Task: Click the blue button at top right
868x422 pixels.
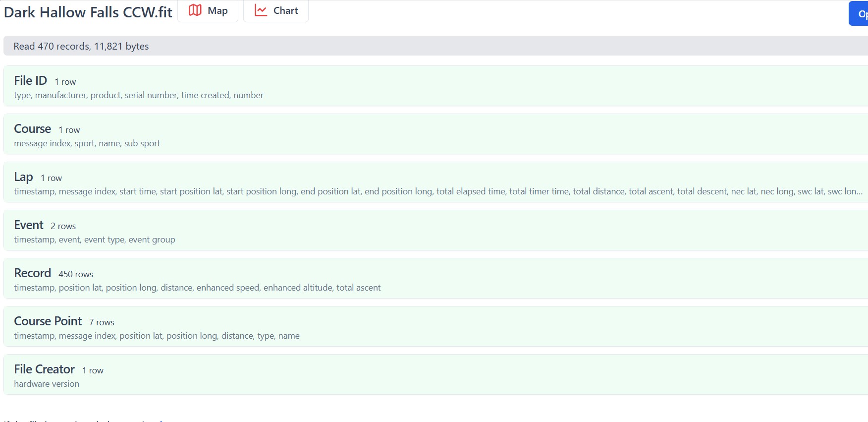Action: (859, 14)
